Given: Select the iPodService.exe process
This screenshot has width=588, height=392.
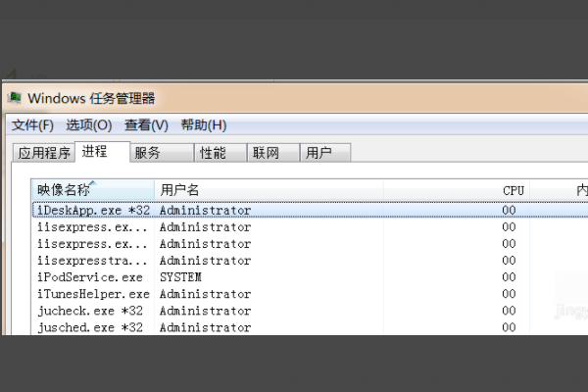Looking at the screenshot, I should (x=88, y=277).
